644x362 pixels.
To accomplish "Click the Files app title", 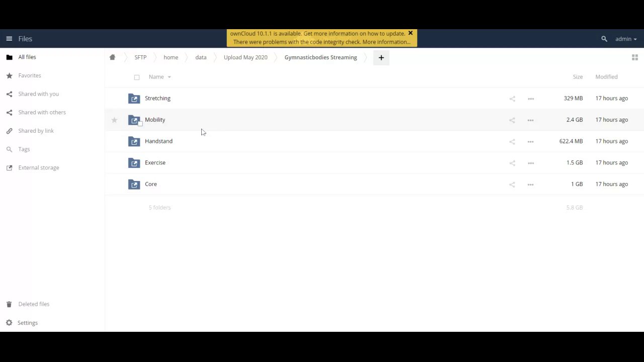I will click(x=25, y=39).
